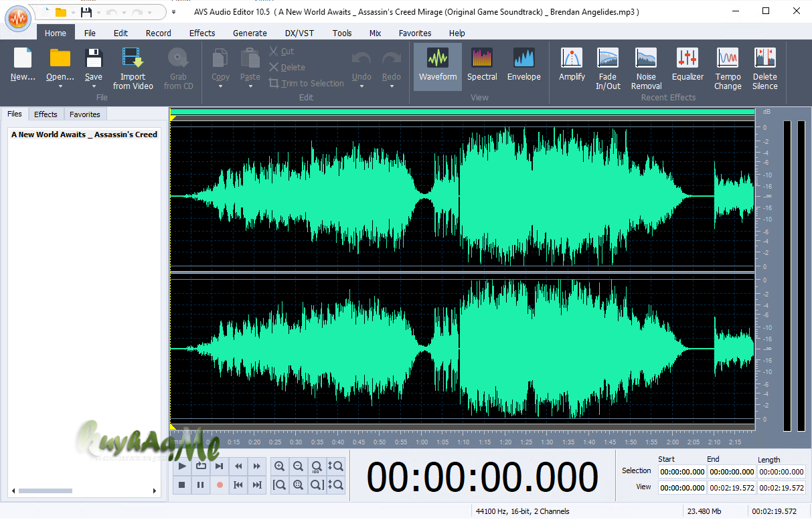Expand the Redo history dropdown
The width and height of the screenshot is (812, 522).
[392, 86]
